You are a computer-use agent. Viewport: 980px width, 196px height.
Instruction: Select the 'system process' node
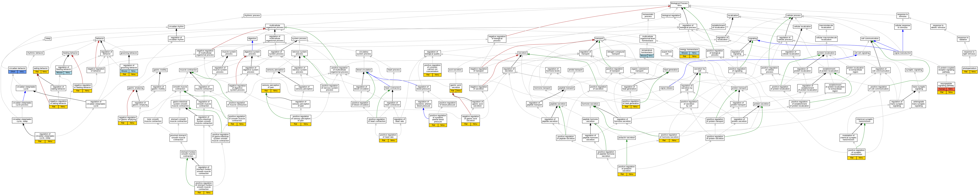click(299, 39)
